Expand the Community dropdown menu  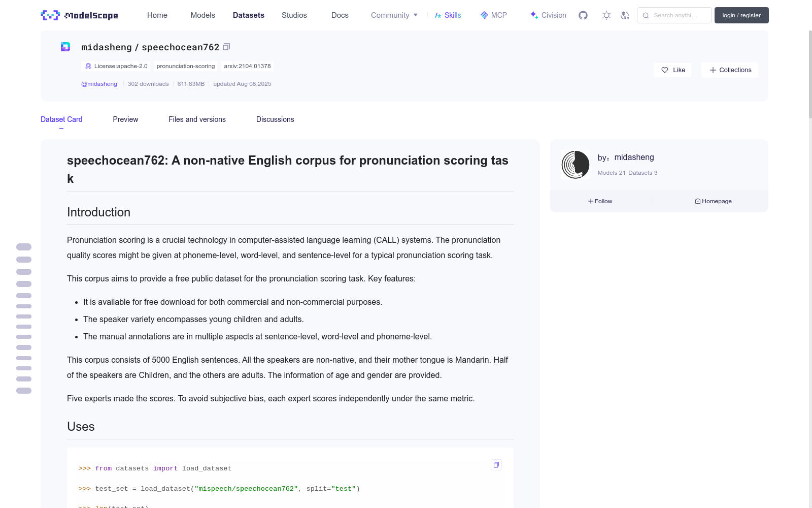click(394, 15)
